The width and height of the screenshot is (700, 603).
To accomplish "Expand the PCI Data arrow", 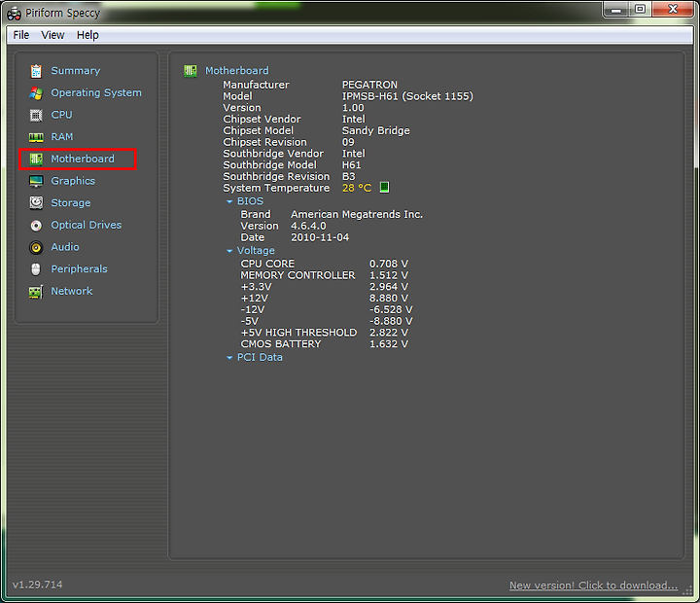I will (229, 358).
